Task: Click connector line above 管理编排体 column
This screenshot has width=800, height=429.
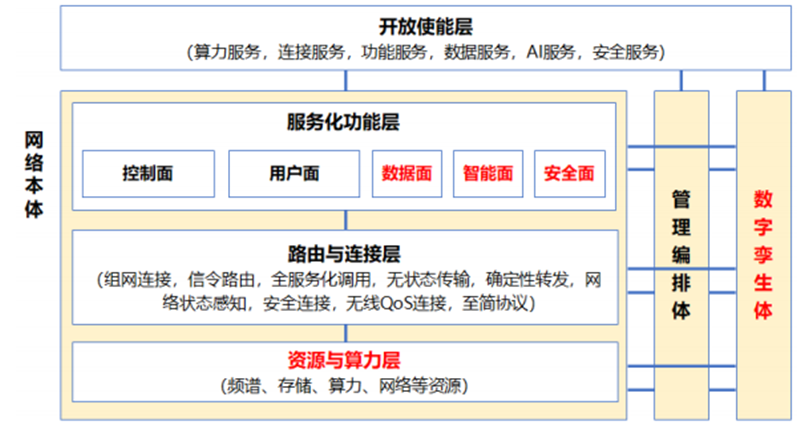Action: 681,81
